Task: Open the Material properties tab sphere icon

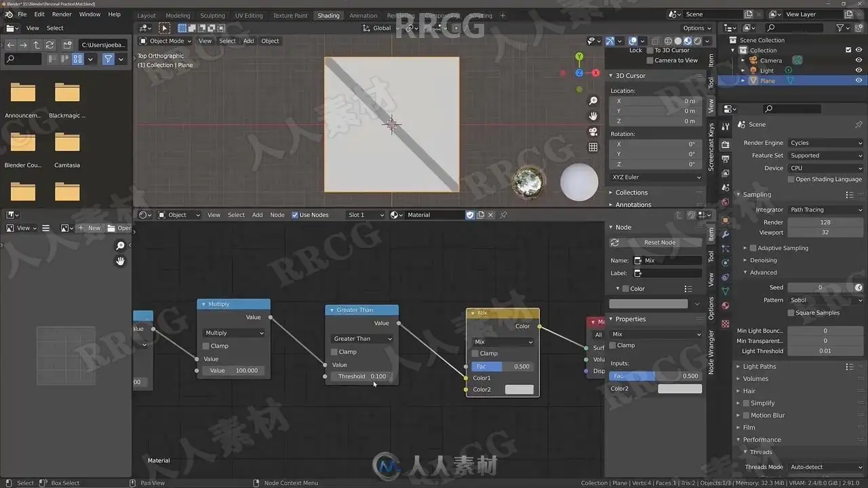Action: click(x=726, y=306)
